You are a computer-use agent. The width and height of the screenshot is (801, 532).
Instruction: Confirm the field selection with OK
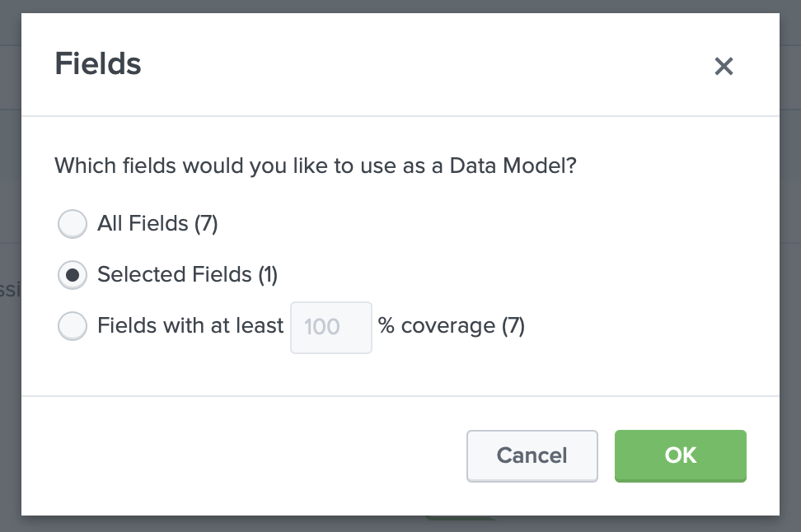[x=680, y=455]
